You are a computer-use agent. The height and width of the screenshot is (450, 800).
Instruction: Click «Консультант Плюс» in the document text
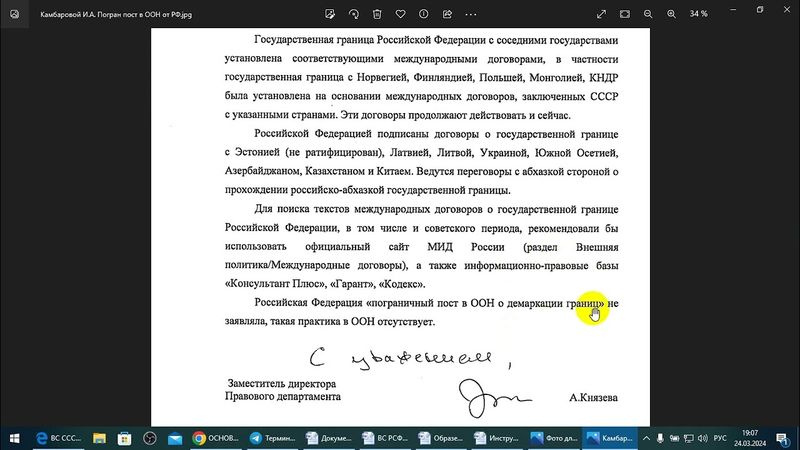click(x=275, y=284)
